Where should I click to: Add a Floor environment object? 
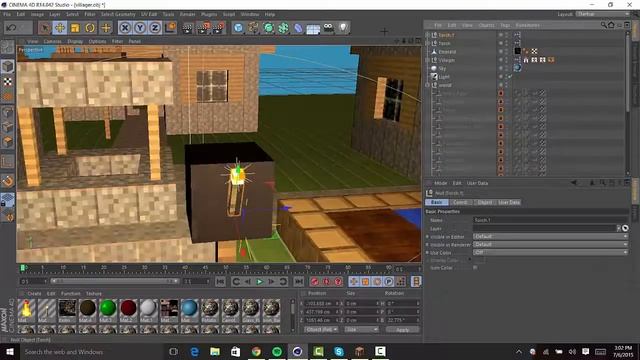pos(313,29)
